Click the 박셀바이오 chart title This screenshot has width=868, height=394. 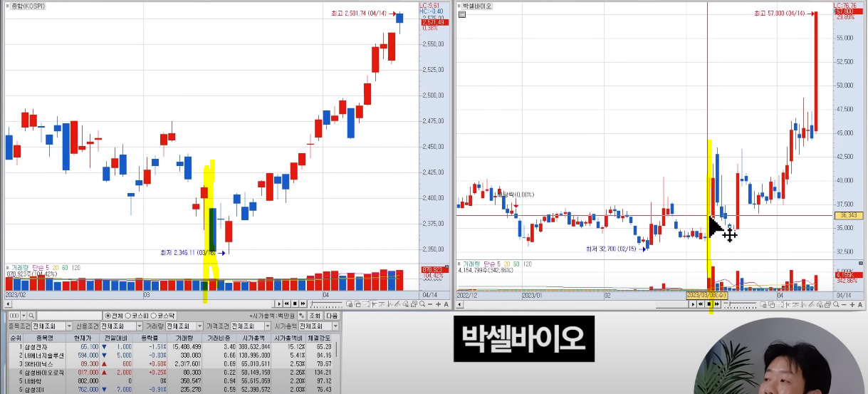pos(477,6)
